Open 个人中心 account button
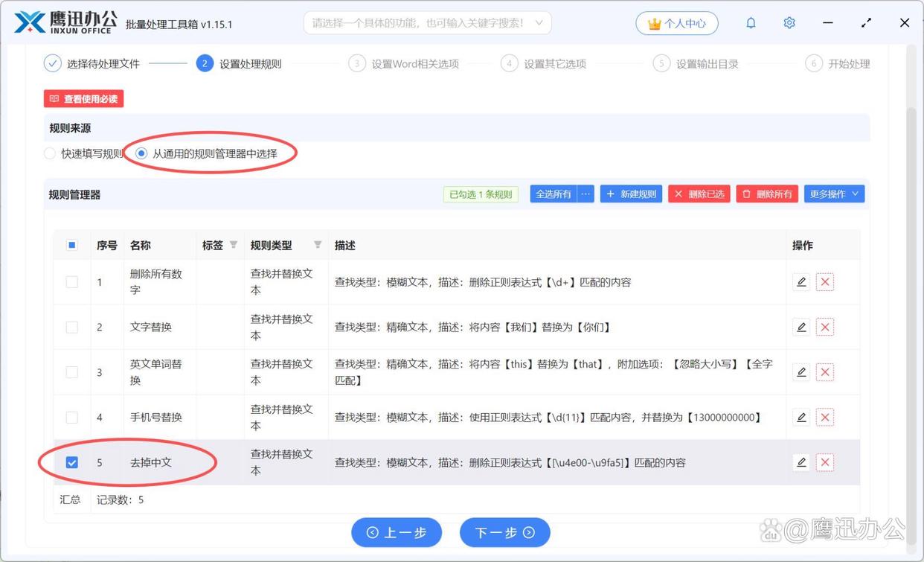This screenshot has width=924, height=562. pos(677,23)
